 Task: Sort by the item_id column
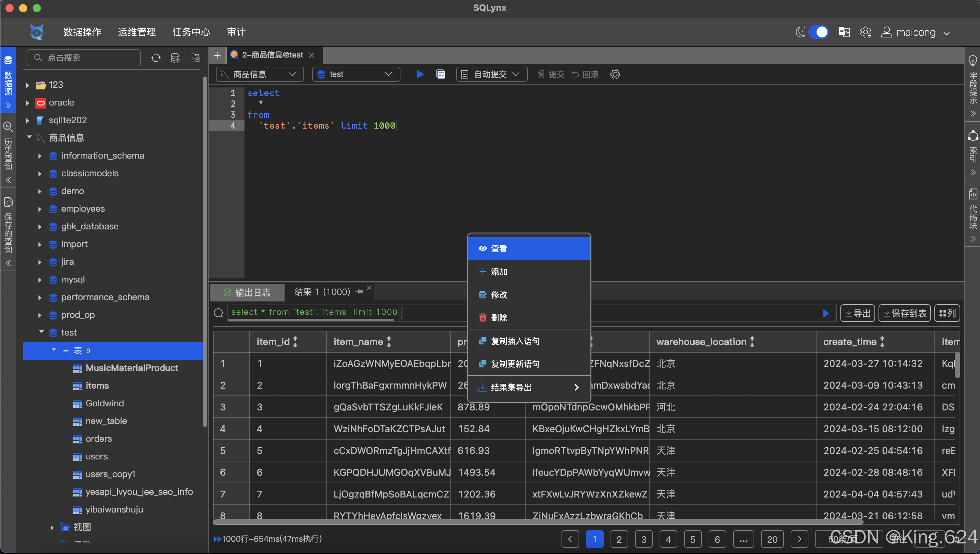click(x=295, y=342)
